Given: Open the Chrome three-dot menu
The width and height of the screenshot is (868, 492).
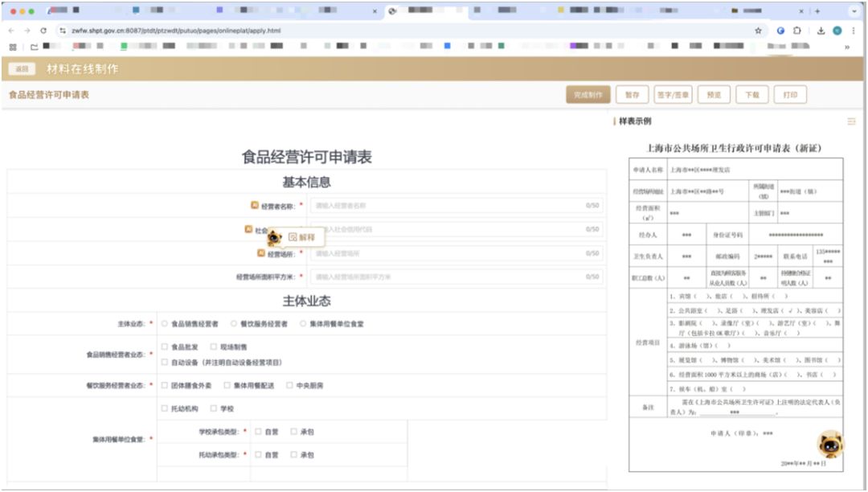Looking at the screenshot, I should (x=854, y=31).
